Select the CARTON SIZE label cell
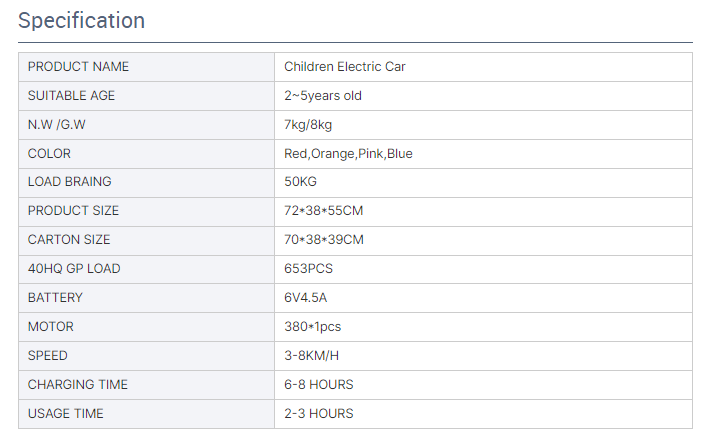Viewport: 712px width, 438px height. (x=69, y=240)
